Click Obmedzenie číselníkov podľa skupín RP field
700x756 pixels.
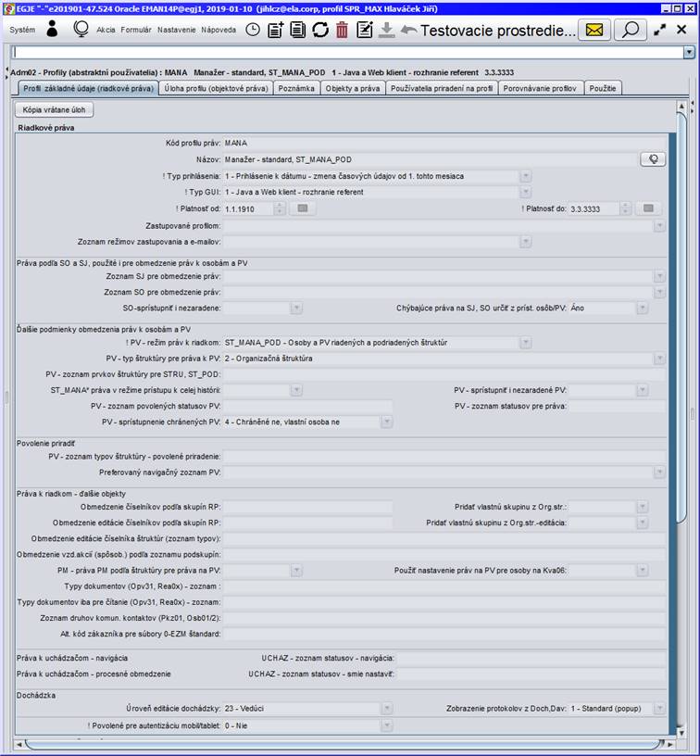coord(307,507)
